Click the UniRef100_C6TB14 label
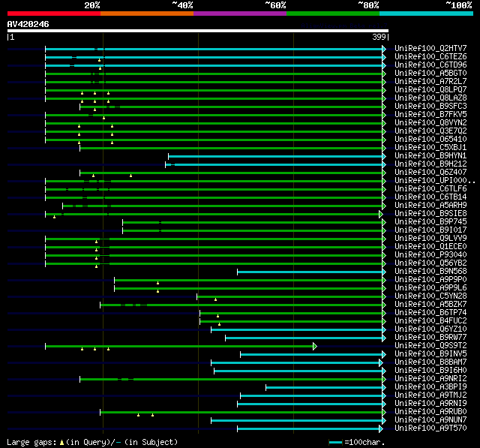This screenshot has width=480, height=448. pos(430,197)
